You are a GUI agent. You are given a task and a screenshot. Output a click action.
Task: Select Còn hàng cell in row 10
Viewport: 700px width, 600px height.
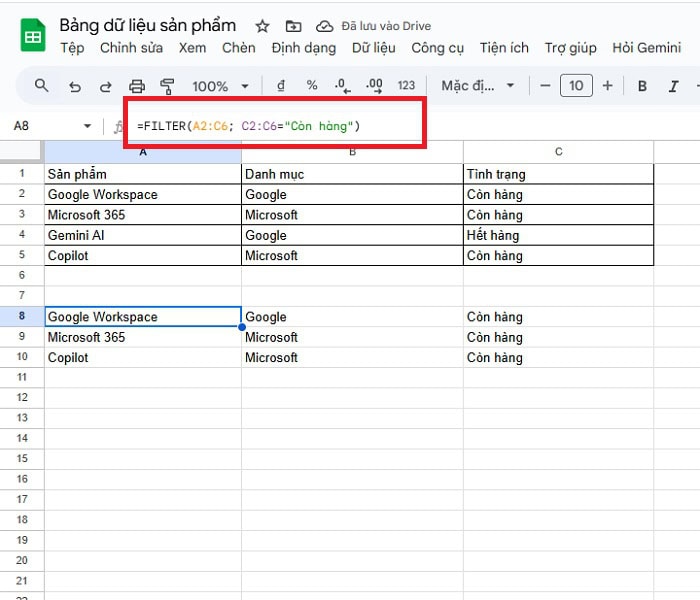click(558, 357)
